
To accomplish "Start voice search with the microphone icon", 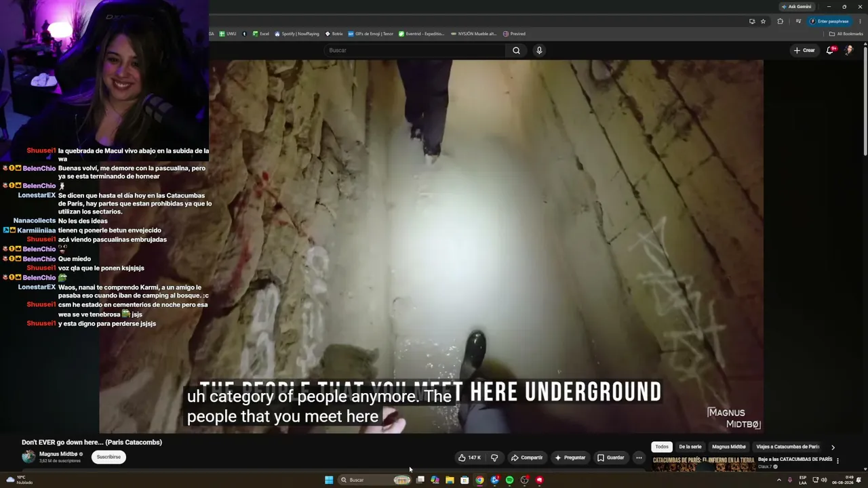I will 539,50.
